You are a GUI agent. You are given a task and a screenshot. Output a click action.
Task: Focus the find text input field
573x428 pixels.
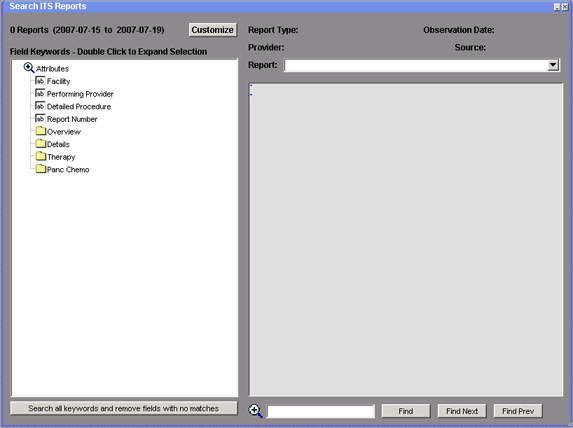pyautogui.click(x=321, y=411)
